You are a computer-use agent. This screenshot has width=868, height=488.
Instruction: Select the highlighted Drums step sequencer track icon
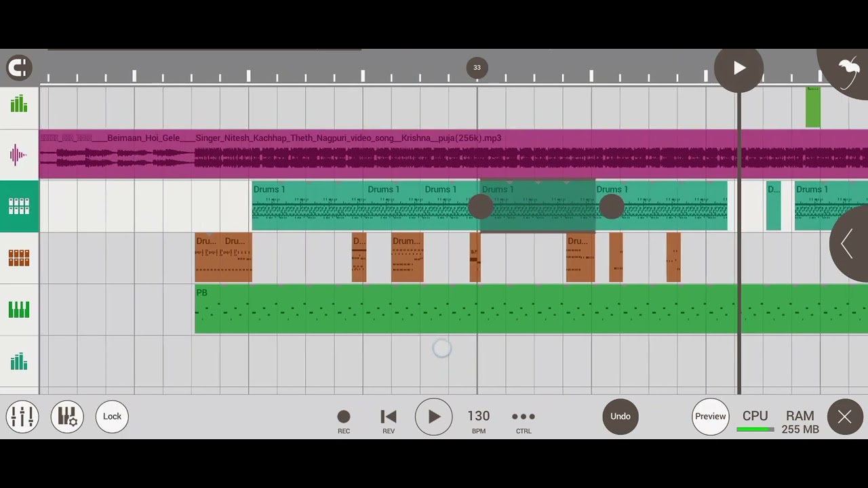click(x=19, y=207)
